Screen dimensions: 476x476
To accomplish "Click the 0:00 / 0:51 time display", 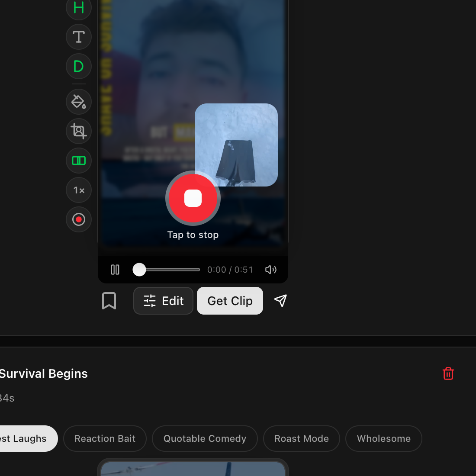I will click(x=230, y=270).
